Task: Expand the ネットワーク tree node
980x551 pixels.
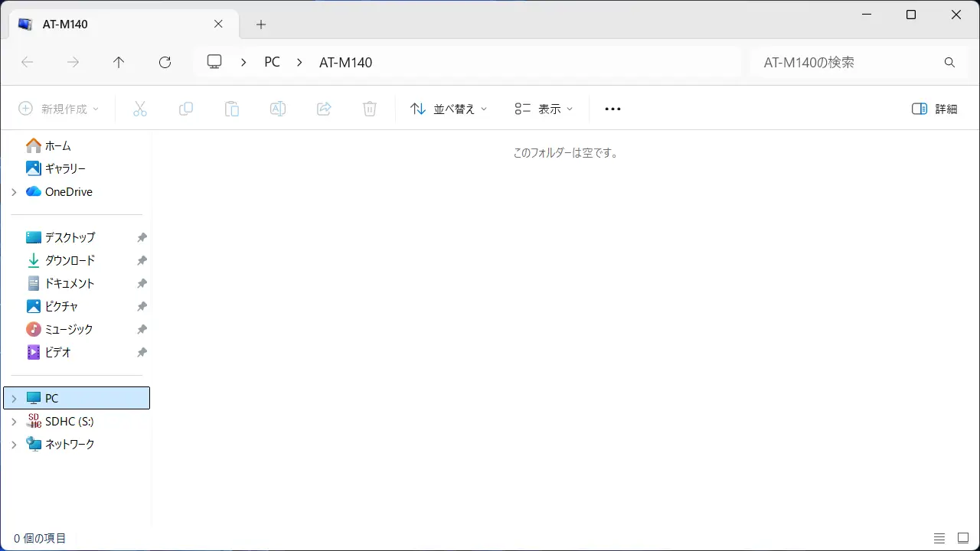Action: (14, 445)
